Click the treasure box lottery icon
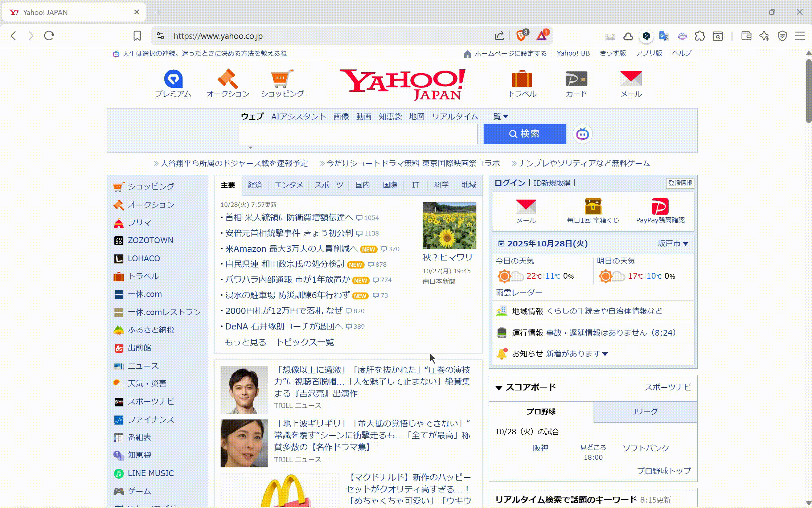The height and width of the screenshot is (508, 812). [593, 207]
